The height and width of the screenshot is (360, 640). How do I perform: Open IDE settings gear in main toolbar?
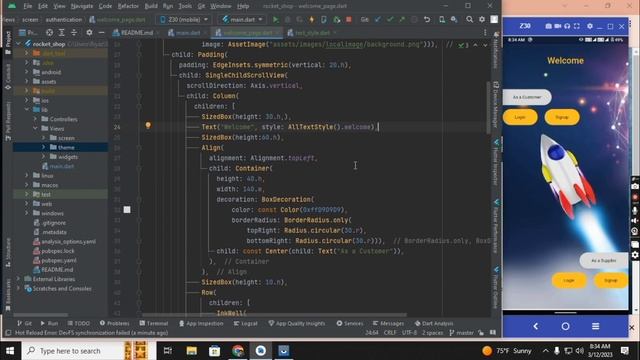pos(482,19)
